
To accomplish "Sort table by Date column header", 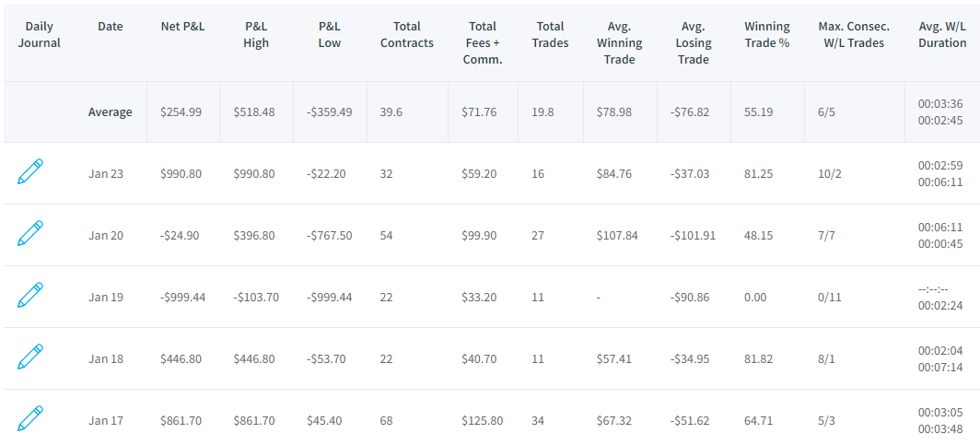I will coord(110,26).
